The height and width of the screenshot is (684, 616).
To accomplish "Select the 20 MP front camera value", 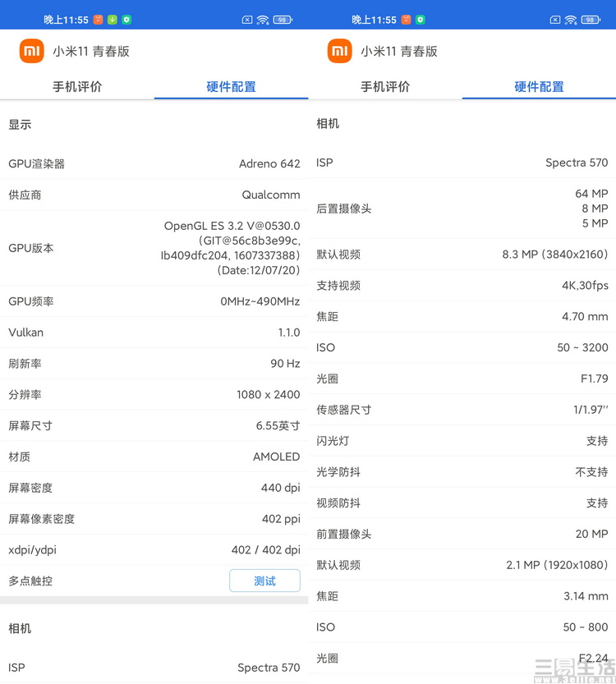I will [591, 534].
